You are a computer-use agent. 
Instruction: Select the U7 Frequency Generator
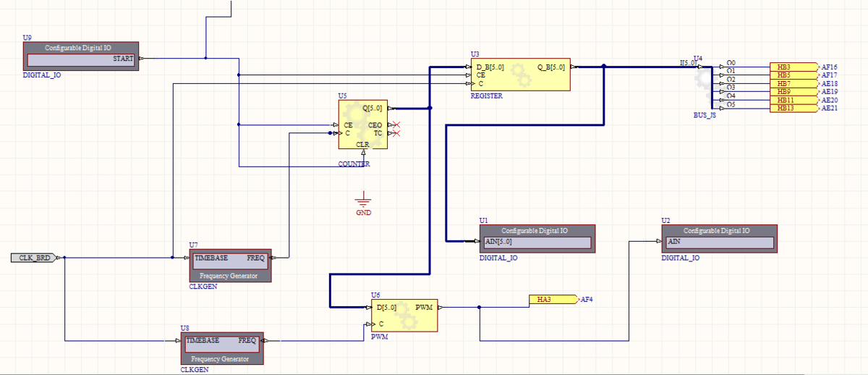click(229, 266)
